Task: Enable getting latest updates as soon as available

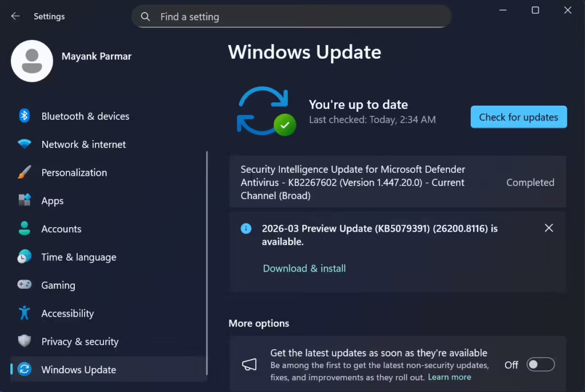Action: (540, 364)
